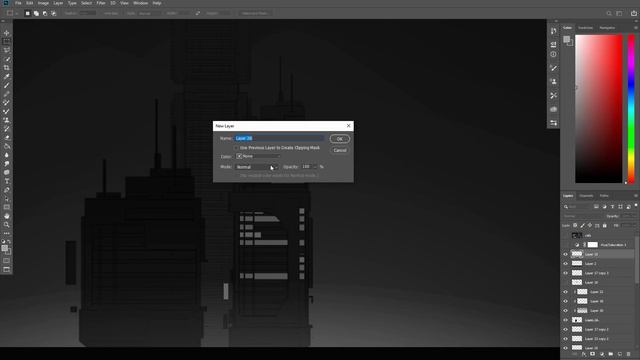Select the Hand tool
This screenshot has width=640, height=360.
[7, 216]
